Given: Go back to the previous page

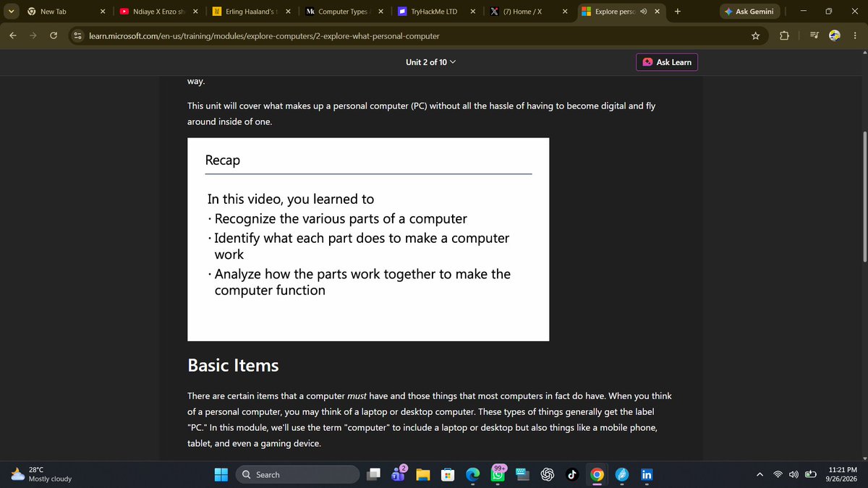Looking at the screenshot, I should [x=13, y=35].
